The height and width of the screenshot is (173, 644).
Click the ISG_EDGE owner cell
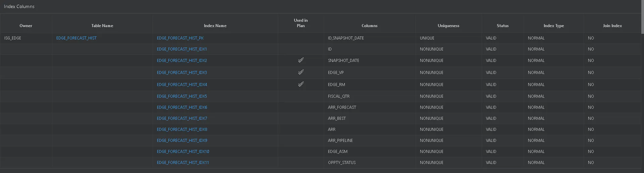[x=13, y=38]
